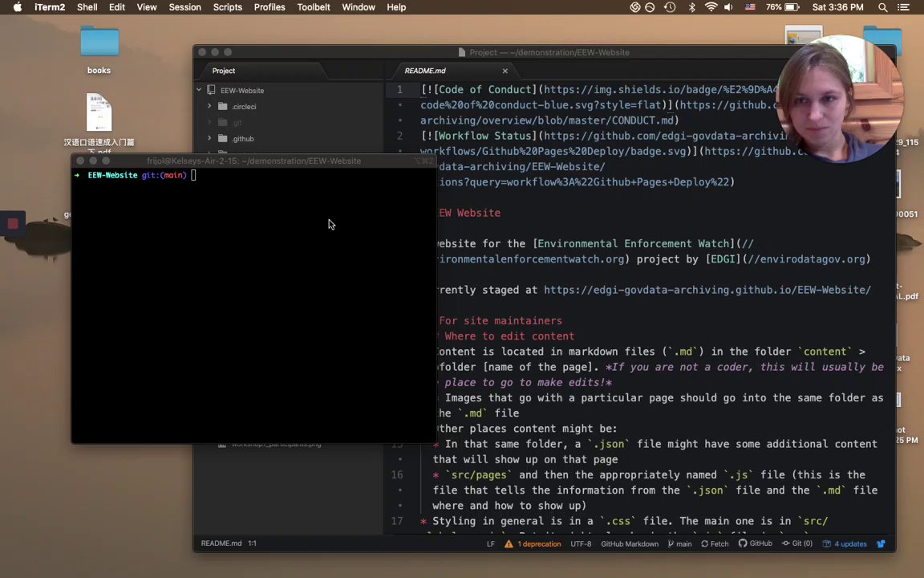Expand the .github folder
This screenshot has width=924, height=578.
(209, 139)
